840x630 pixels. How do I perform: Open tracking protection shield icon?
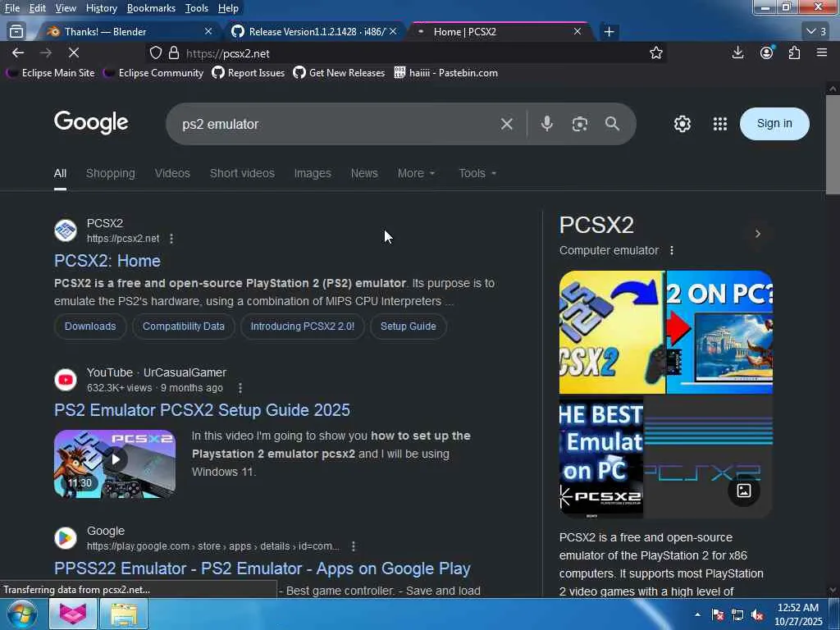[x=155, y=52]
